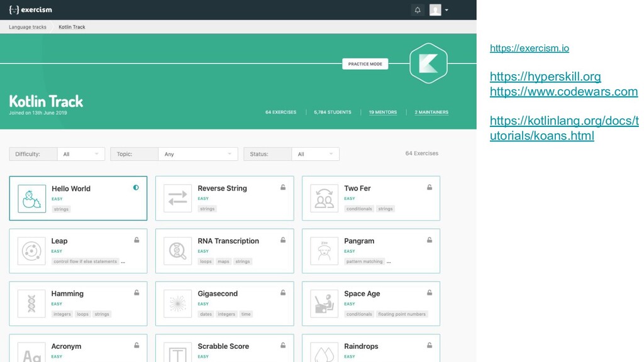Open https://exercism.io link
644x362 pixels.
pyautogui.click(x=530, y=48)
